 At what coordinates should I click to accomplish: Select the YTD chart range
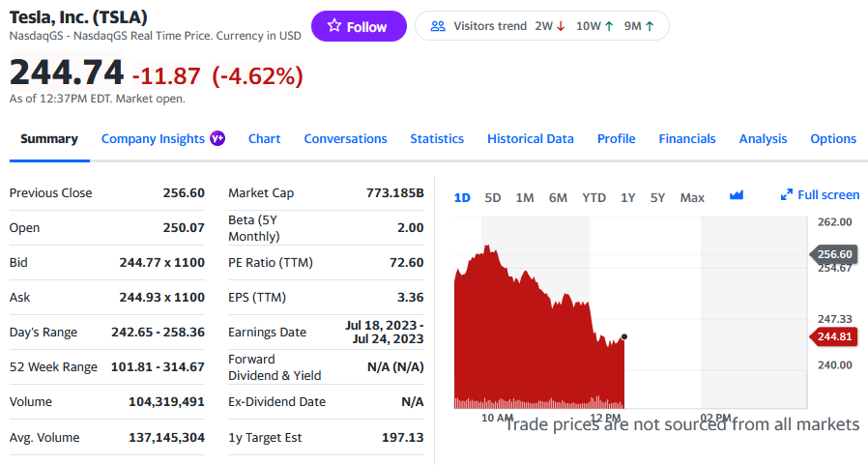tap(594, 197)
